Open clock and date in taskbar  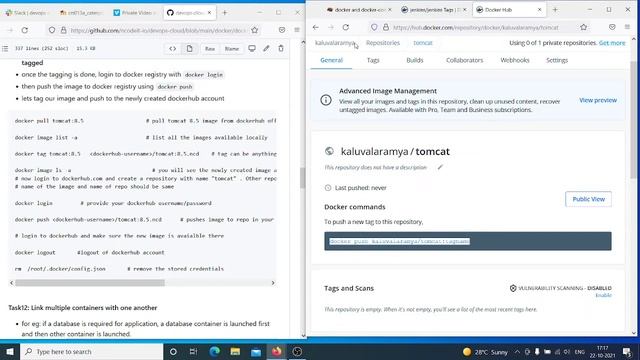pos(602,351)
